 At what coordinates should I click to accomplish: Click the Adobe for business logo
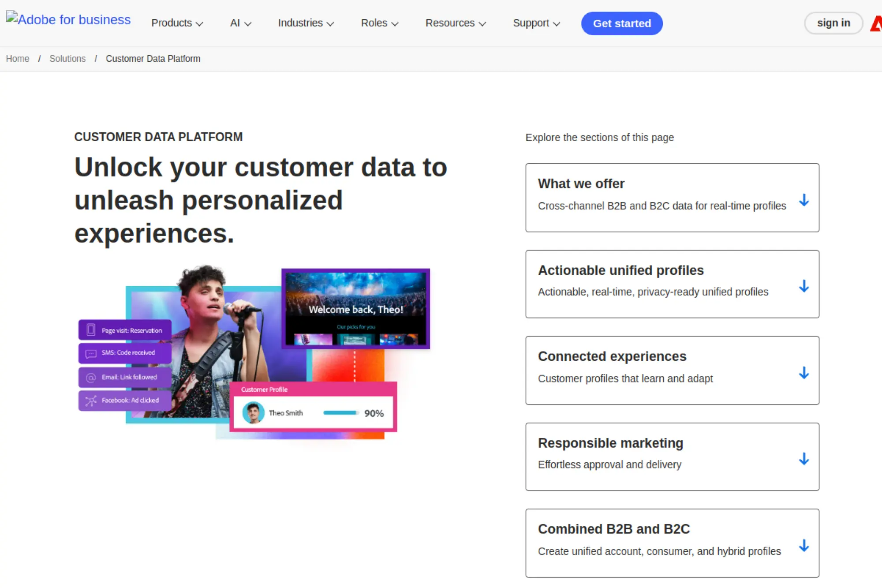[x=68, y=20]
